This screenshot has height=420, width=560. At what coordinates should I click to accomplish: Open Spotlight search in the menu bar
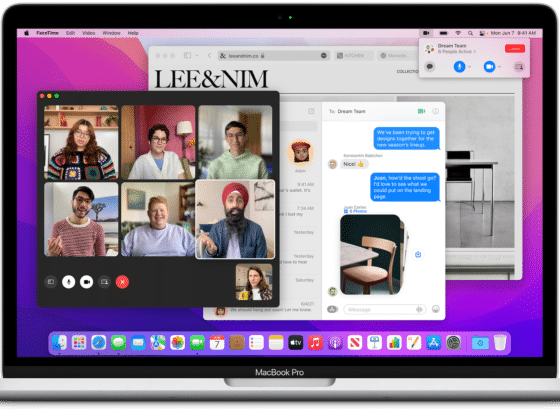pos(470,33)
